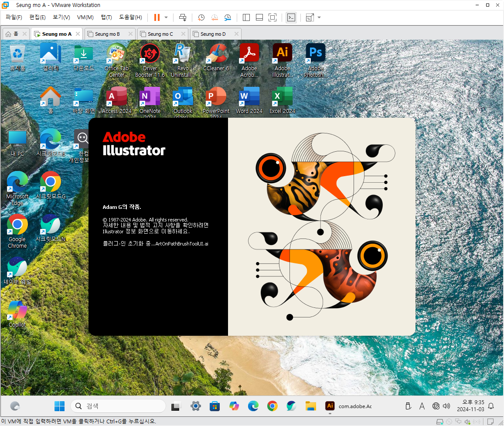The width and height of the screenshot is (504, 426).
Task: Open 네이버 웨일 desktop shortcut
Action: pos(17,271)
